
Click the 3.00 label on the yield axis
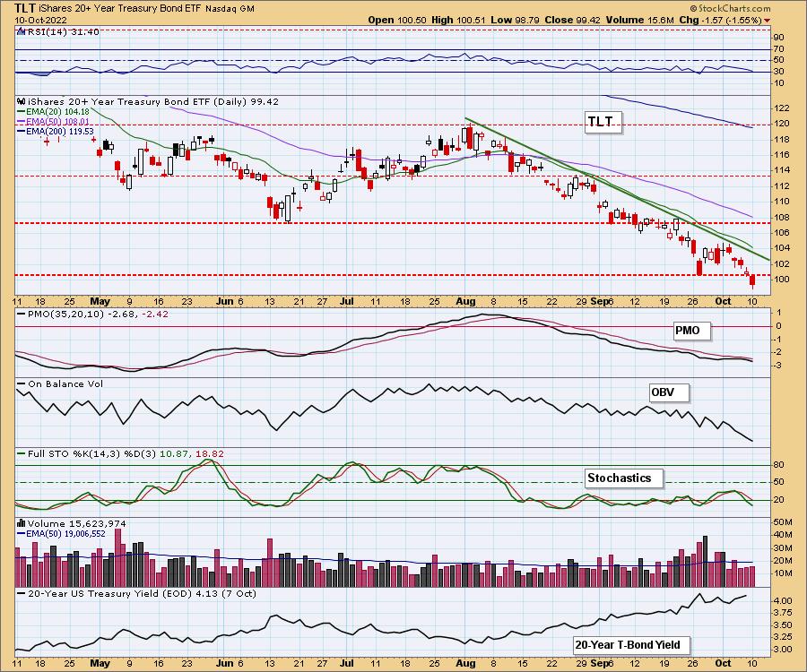point(782,650)
